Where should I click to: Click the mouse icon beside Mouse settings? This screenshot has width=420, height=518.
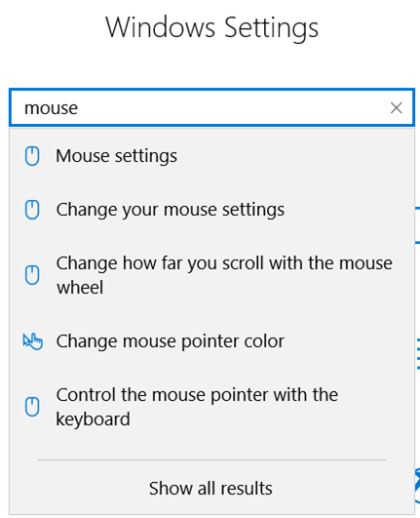coord(32,156)
